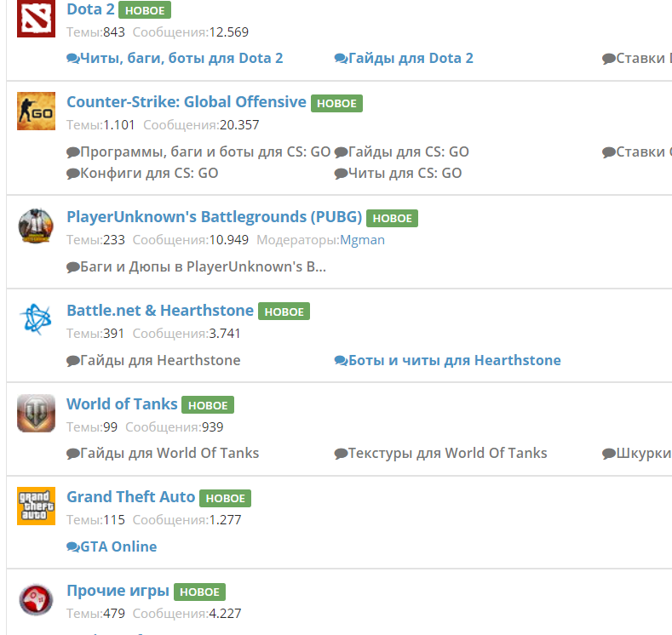Open Ставки subforum in Counter-Strike row
The image size is (672, 635).
tap(644, 152)
